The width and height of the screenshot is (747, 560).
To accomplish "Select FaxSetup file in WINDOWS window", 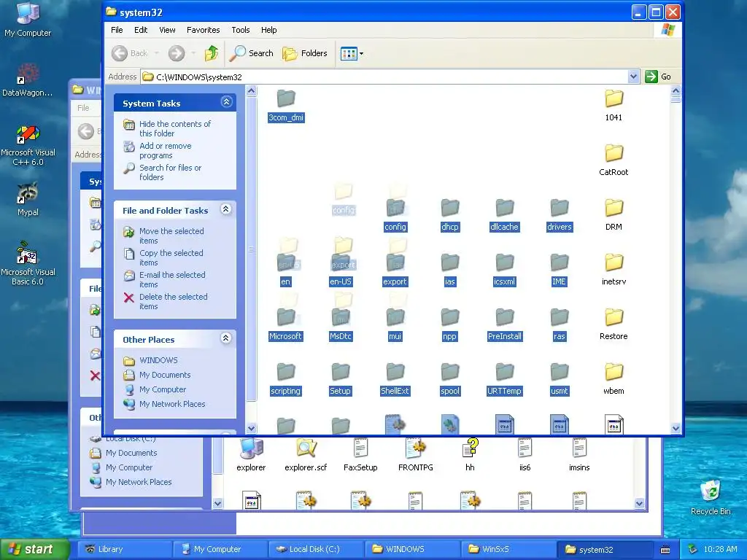I will click(360, 455).
